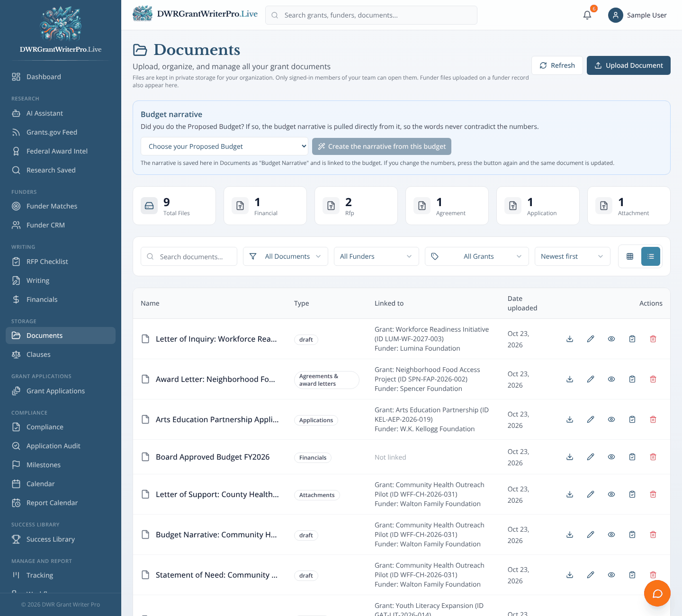Open Report Calendar in sidebar
Image resolution: width=682 pixels, height=616 pixels.
pyautogui.click(x=61, y=503)
